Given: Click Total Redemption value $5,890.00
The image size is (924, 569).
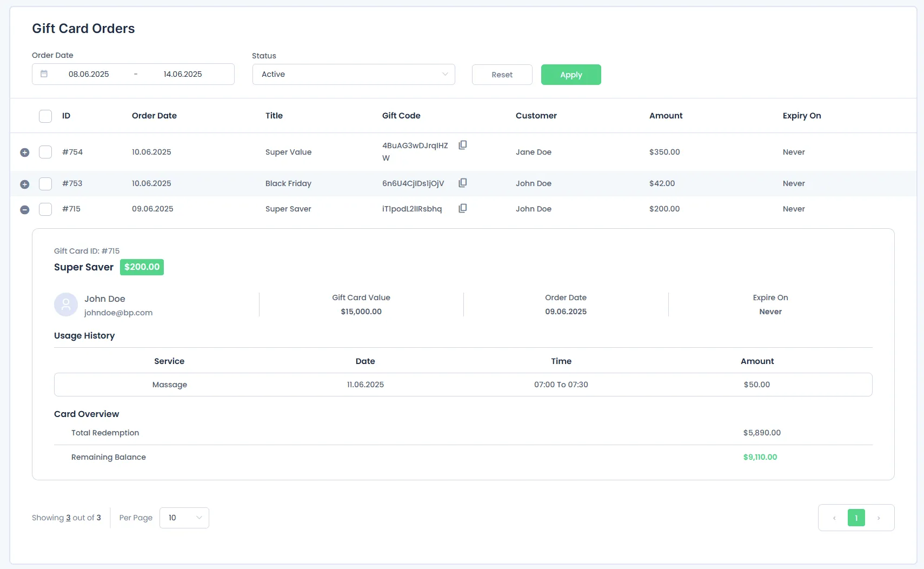Looking at the screenshot, I should click(762, 433).
